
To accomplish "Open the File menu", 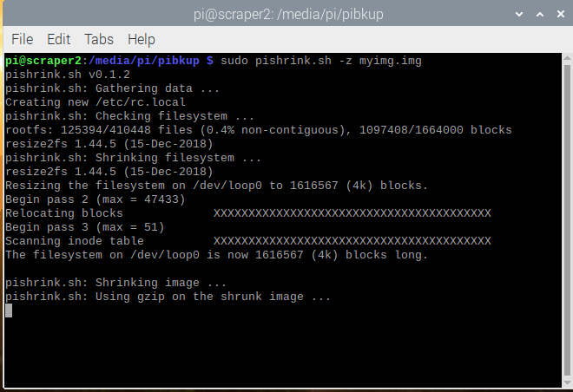I will (x=23, y=39).
